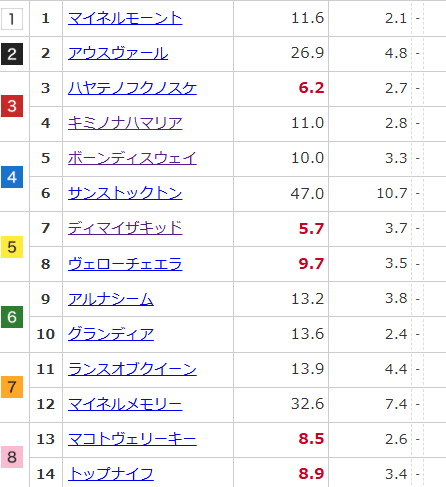Open horse link ヴェローチェエラ
This screenshot has width=446, height=487.
pos(125,264)
